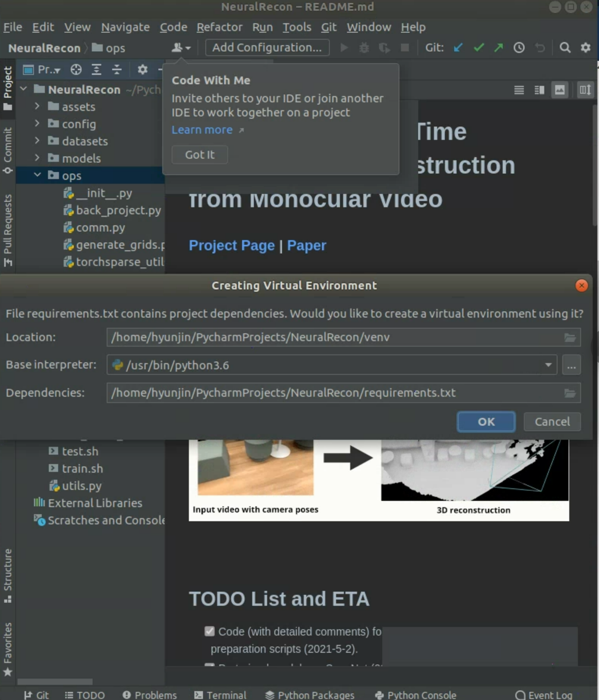
Task: Click the Run with Coverage icon
Action: click(x=385, y=48)
